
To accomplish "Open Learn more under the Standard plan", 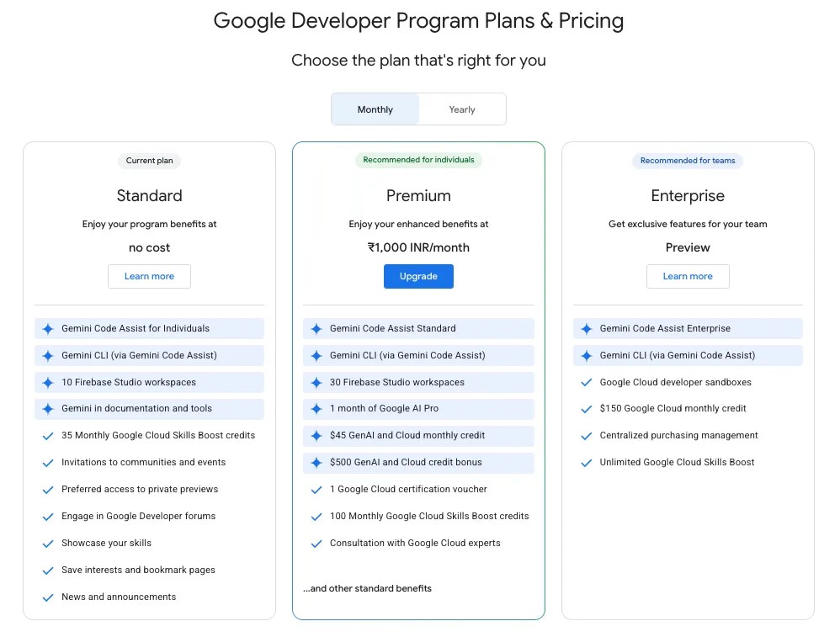I will coord(149,276).
